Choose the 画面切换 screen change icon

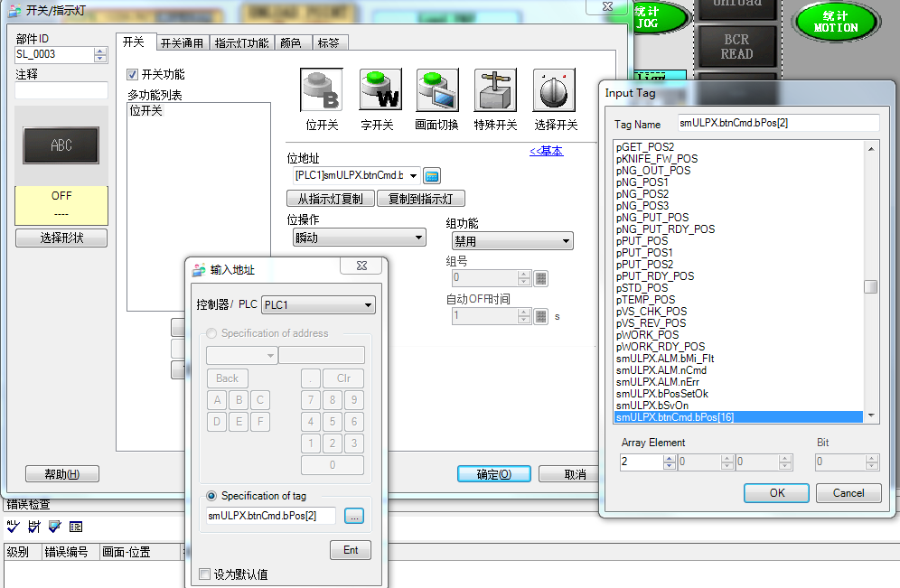click(x=437, y=90)
